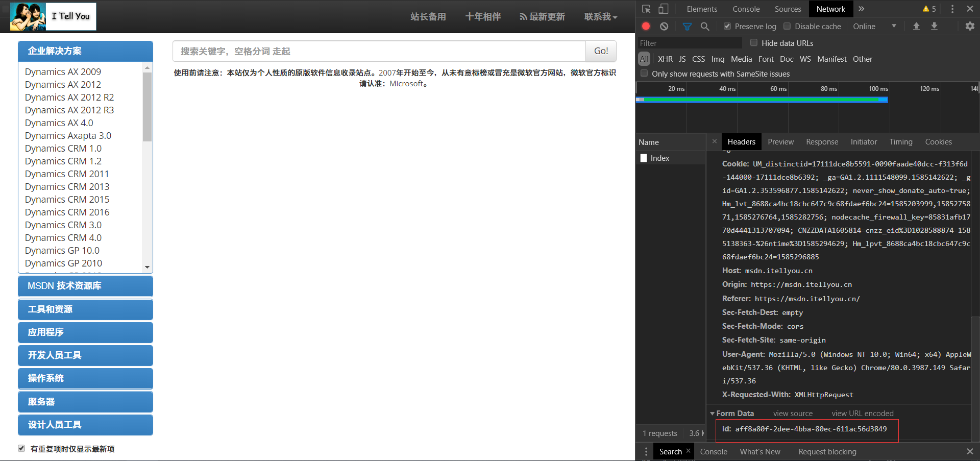Check the Hide data URLs checkbox
The height and width of the screenshot is (461, 980).
pyautogui.click(x=754, y=43)
